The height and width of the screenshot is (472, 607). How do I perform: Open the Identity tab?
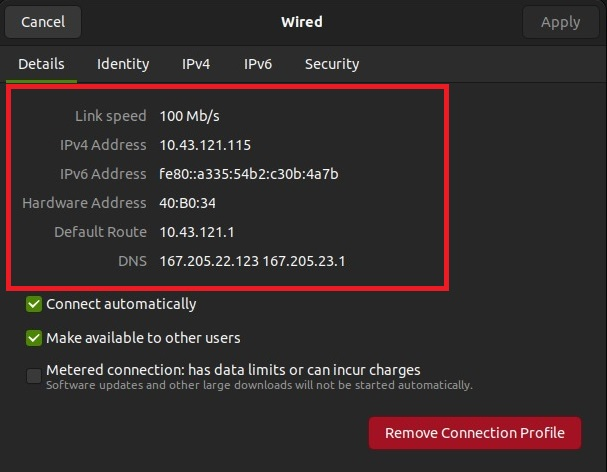click(x=123, y=64)
